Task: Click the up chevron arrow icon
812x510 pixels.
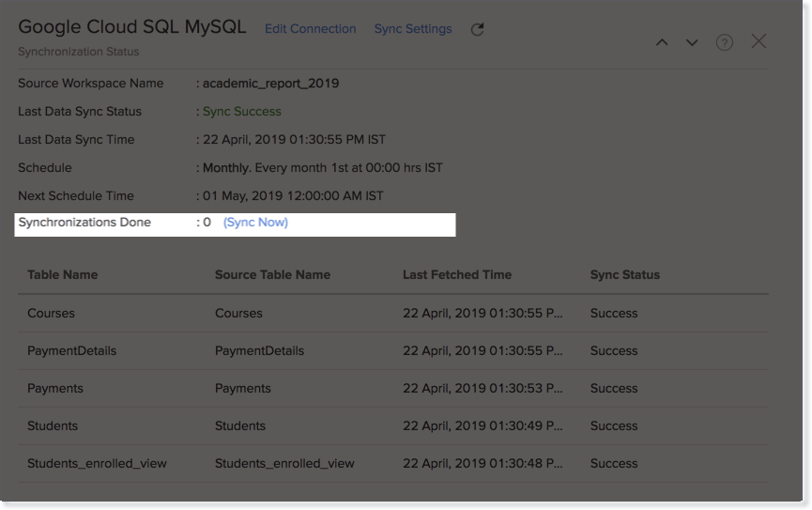Action: tap(662, 42)
